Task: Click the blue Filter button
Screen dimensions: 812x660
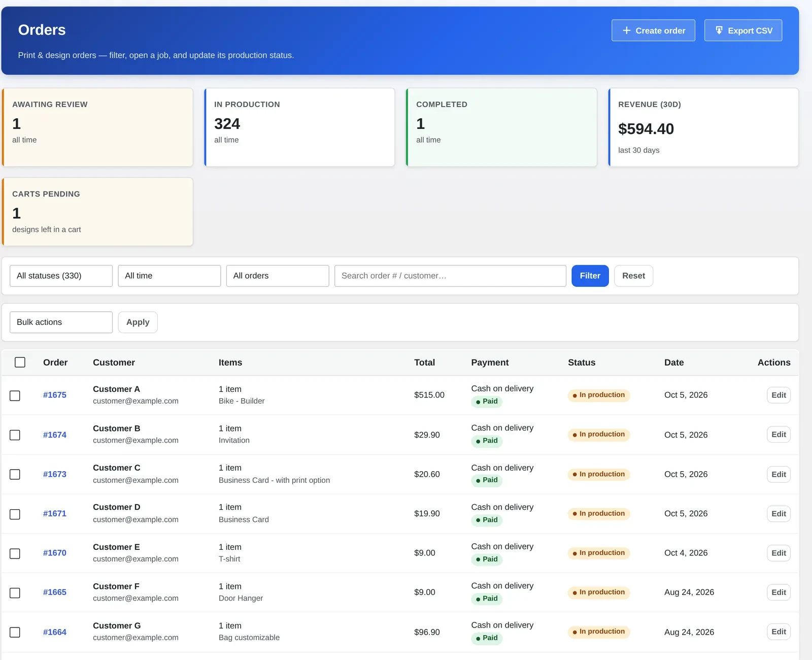Action: 590,276
